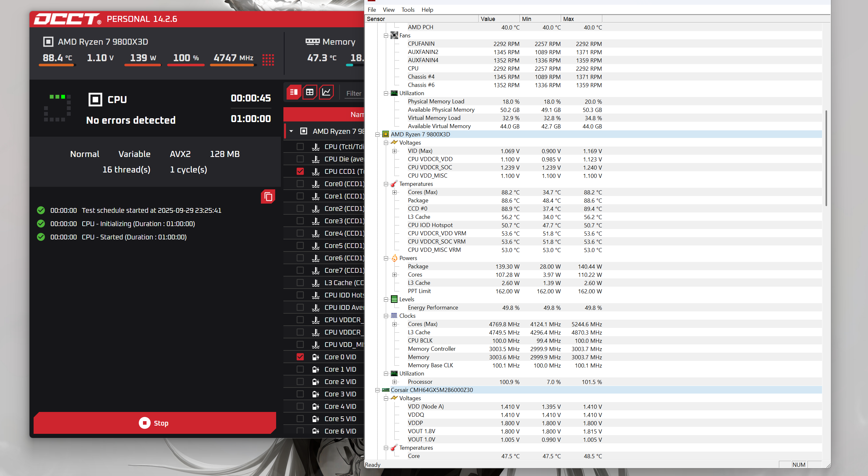This screenshot has width=868, height=476.
Task: Collapse the AMD Ryzen 7 9800X3D tree node
Action: (x=377, y=134)
